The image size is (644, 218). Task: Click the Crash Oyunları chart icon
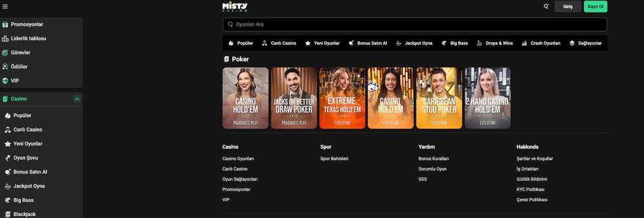pyautogui.click(x=524, y=43)
